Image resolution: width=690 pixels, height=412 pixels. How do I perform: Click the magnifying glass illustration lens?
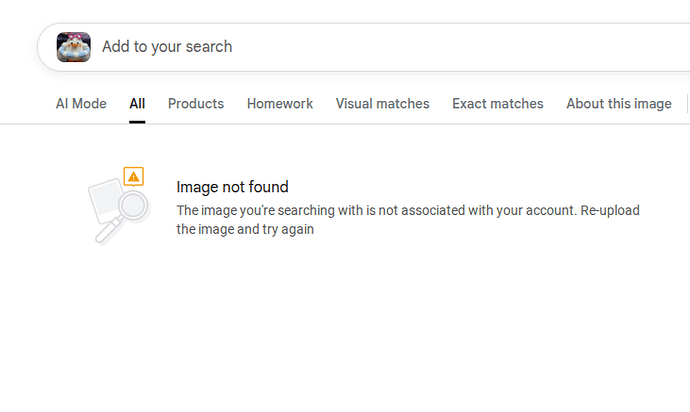(x=132, y=206)
